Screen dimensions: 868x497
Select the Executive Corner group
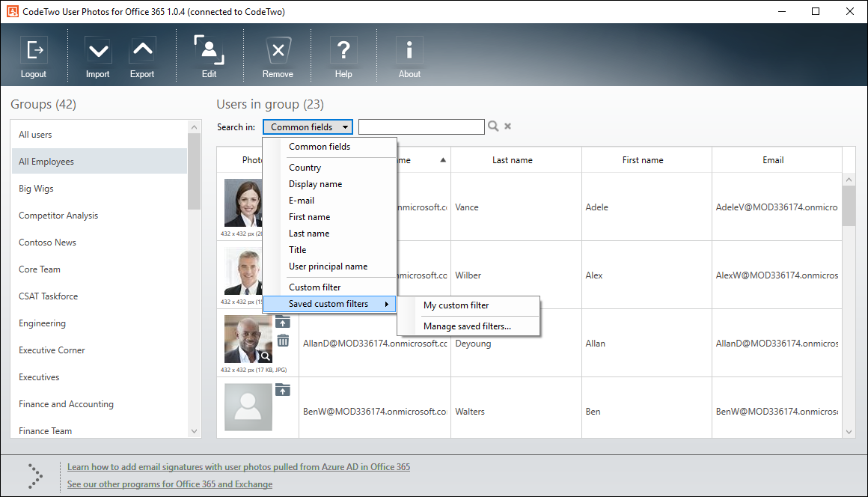pos(100,350)
